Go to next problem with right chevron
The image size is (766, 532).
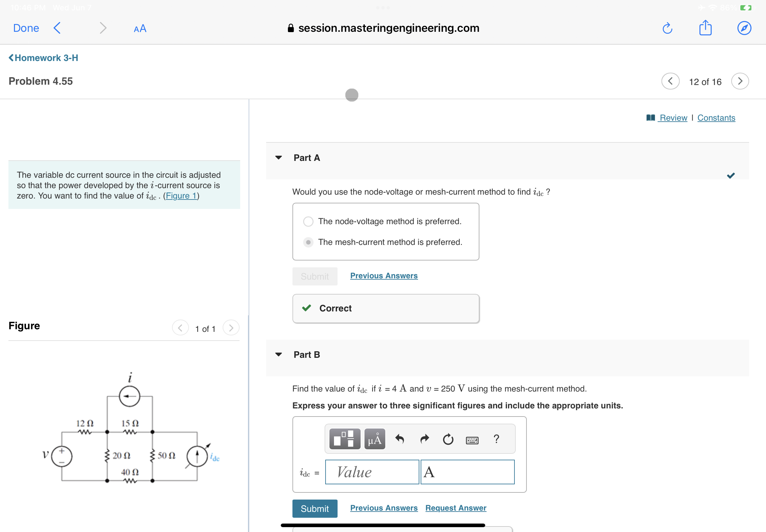[740, 81]
